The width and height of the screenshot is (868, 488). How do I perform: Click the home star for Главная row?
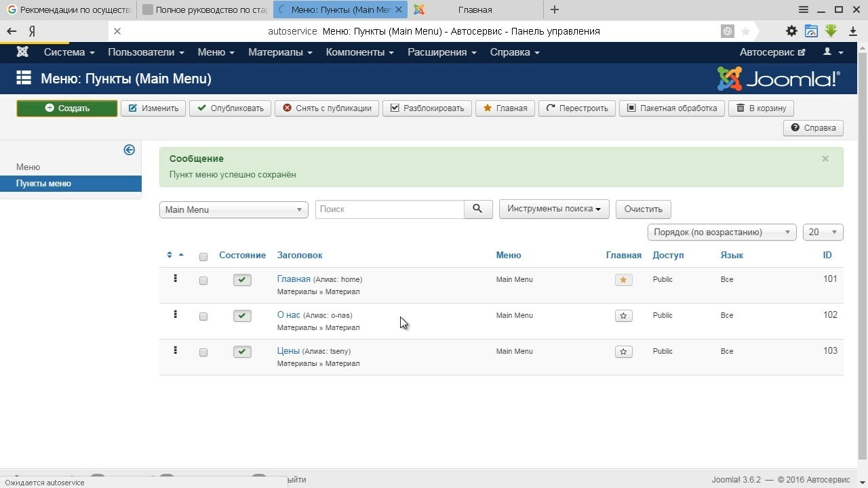click(623, 280)
